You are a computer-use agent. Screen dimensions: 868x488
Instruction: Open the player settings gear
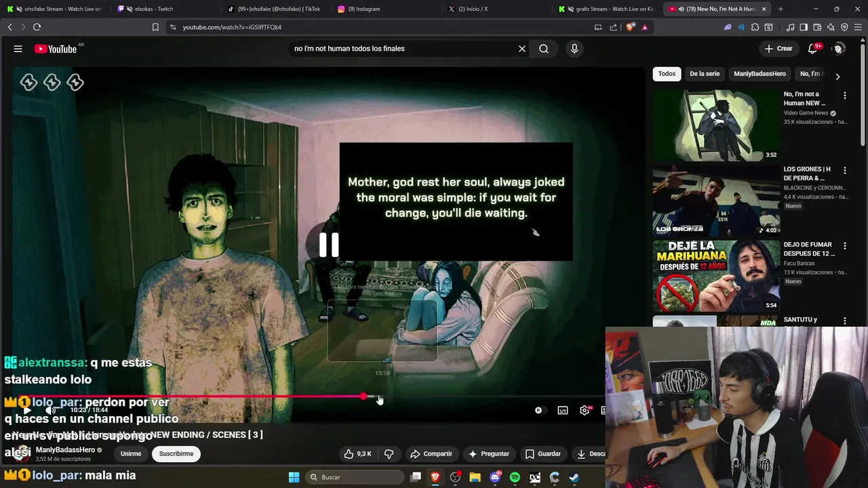585,410
